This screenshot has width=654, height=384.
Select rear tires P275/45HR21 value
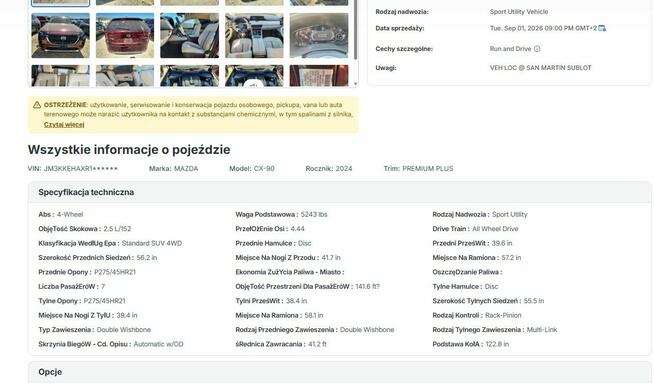104,301
